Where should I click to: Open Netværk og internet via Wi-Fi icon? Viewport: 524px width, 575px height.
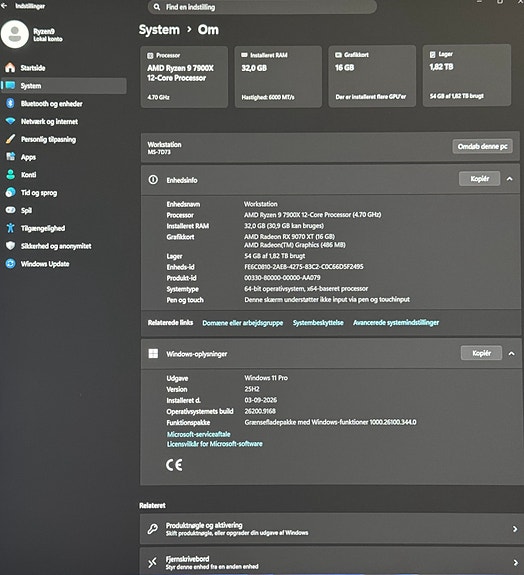click(x=10, y=121)
